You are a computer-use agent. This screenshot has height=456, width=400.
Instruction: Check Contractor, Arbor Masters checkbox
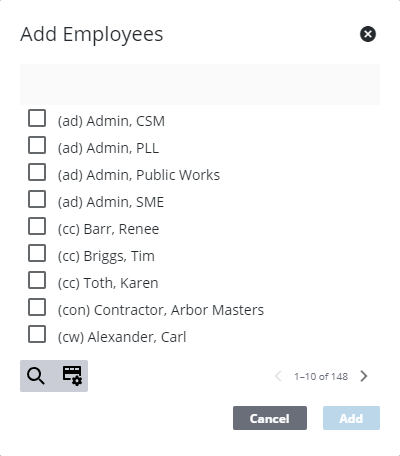[x=37, y=307]
